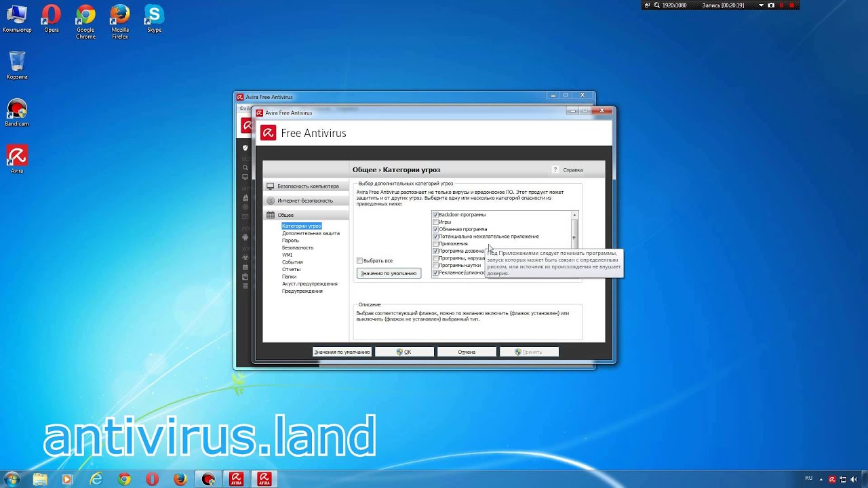868x488 pixels.
Task: Switch to the second Avira taskbar button
Action: point(264,479)
